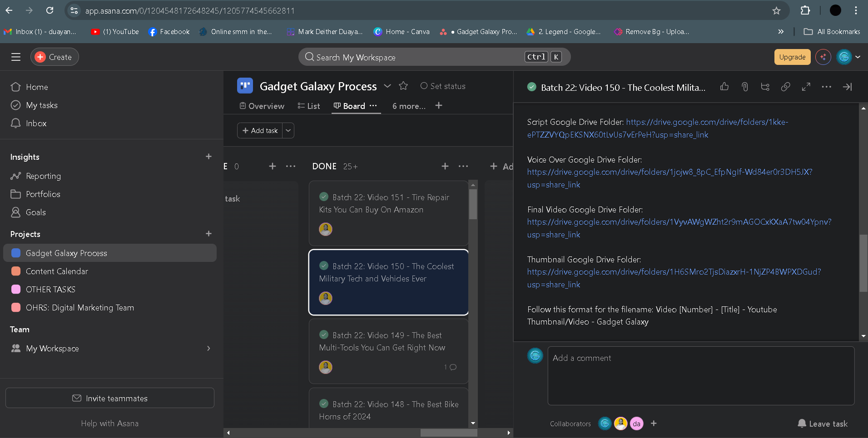Click the assignee avatar on Video 151 card

(326, 229)
